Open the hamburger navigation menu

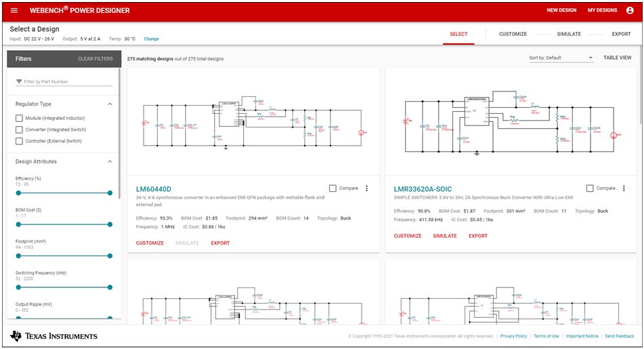point(14,10)
